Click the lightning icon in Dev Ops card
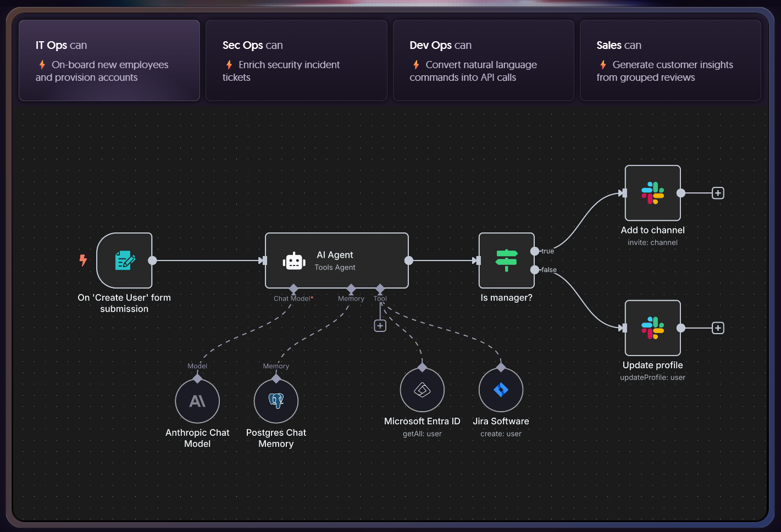 click(x=416, y=65)
